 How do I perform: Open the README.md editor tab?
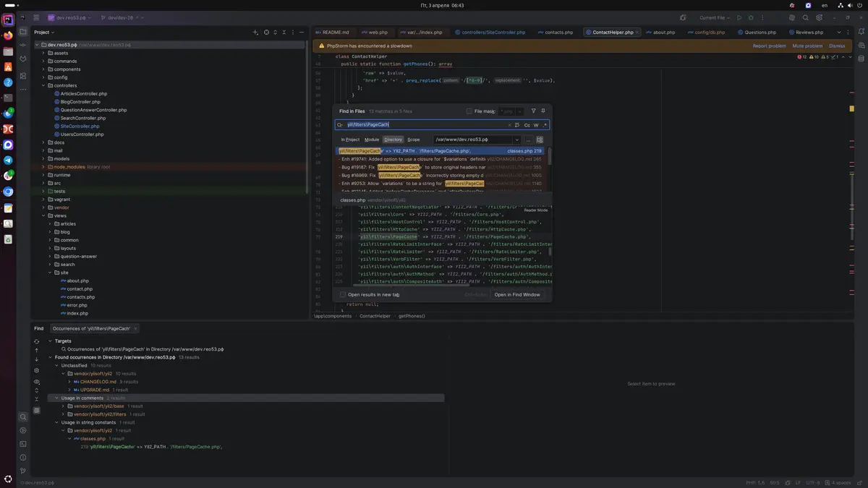click(335, 33)
